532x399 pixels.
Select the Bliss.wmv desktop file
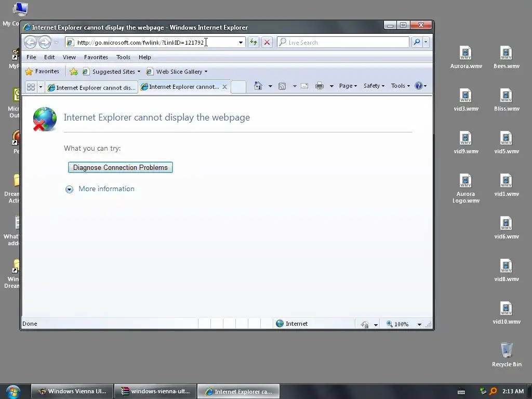506,100
